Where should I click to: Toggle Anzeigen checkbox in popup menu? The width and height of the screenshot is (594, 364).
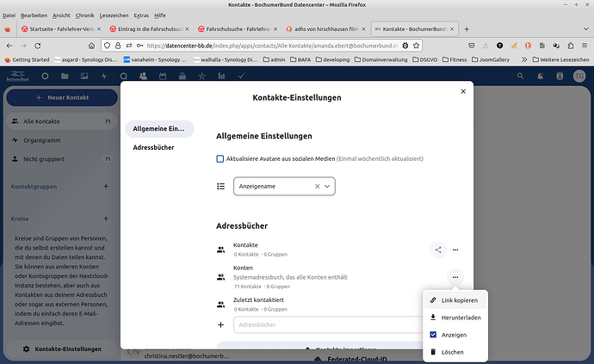[433, 334]
